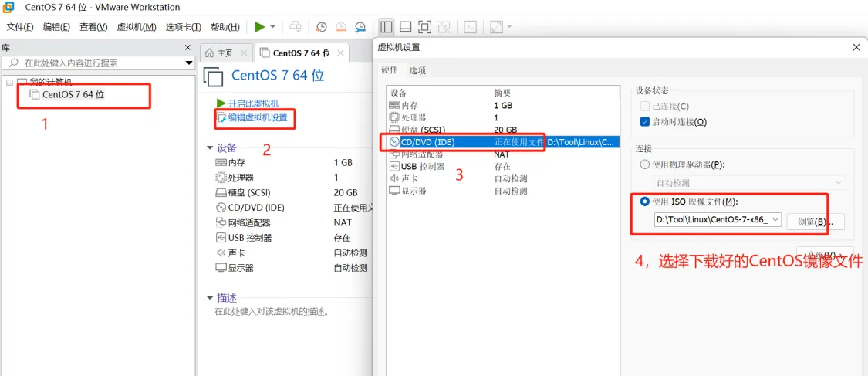Select USB 控制器 row in settings list
Screen dimensions: 868x376
pos(503,166)
